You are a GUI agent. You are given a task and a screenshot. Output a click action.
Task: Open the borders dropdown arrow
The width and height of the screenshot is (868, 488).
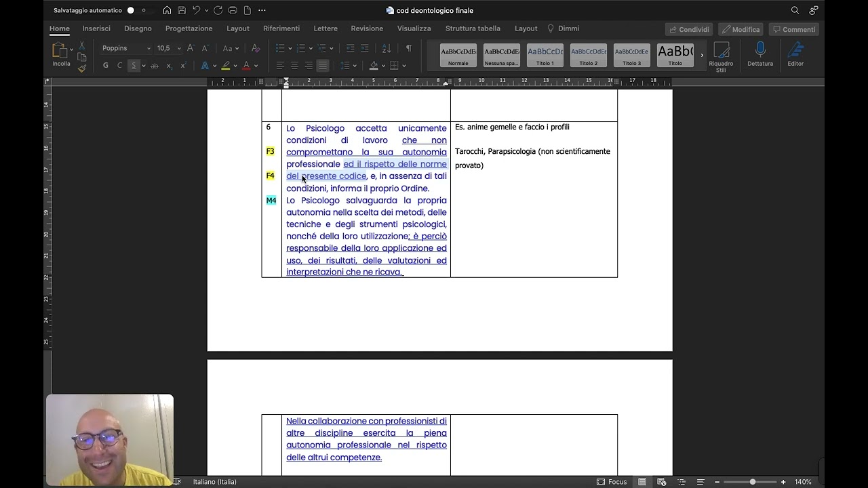click(403, 66)
